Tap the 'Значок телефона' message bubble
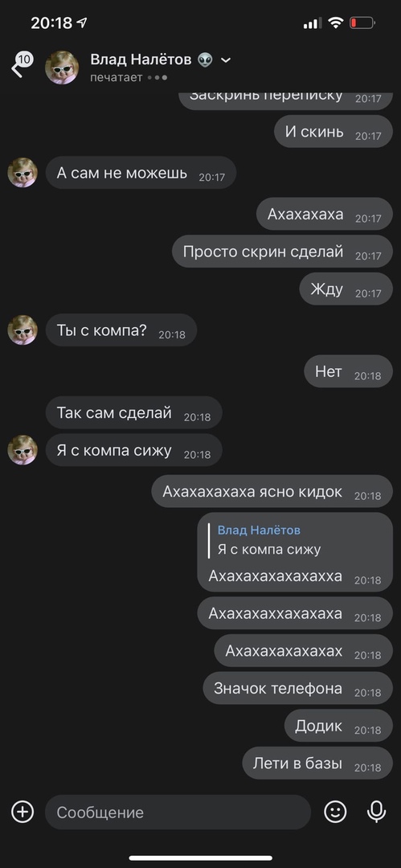 [298, 688]
